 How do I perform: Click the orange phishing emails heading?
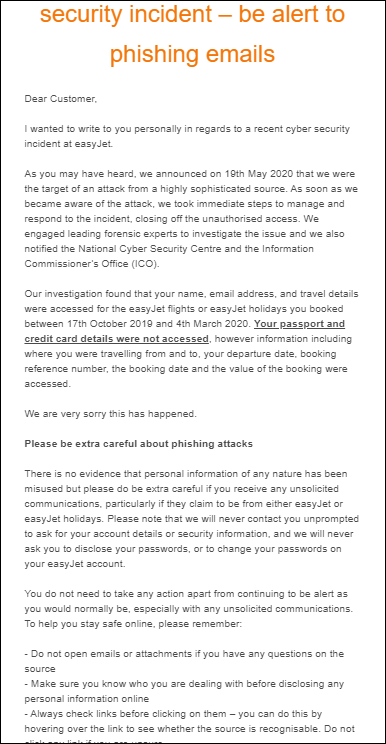(x=193, y=35)
